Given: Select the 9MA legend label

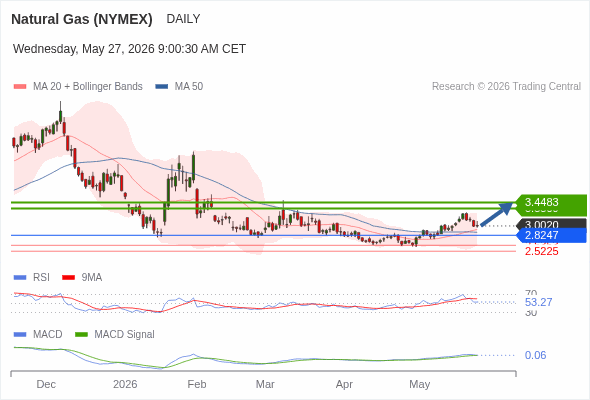Looking at the screenshot, I should coord(92,278).
